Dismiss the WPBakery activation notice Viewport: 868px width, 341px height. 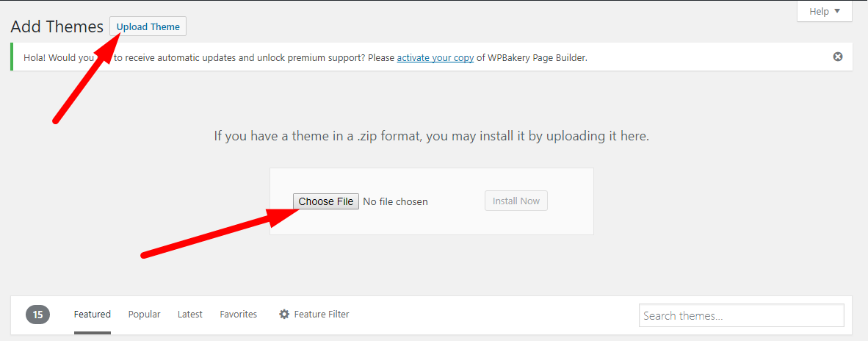[838, 57]
